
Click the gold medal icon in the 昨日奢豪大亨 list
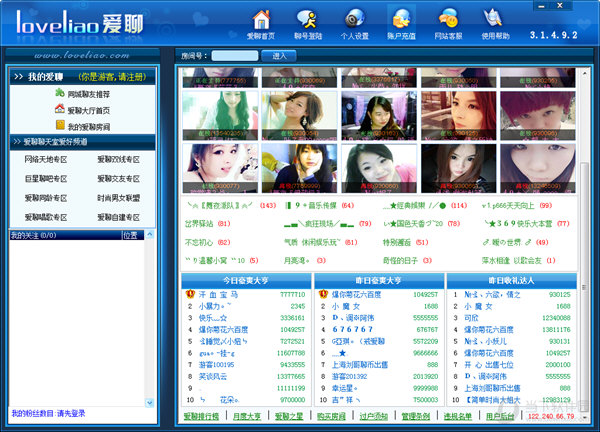[323, 294]
